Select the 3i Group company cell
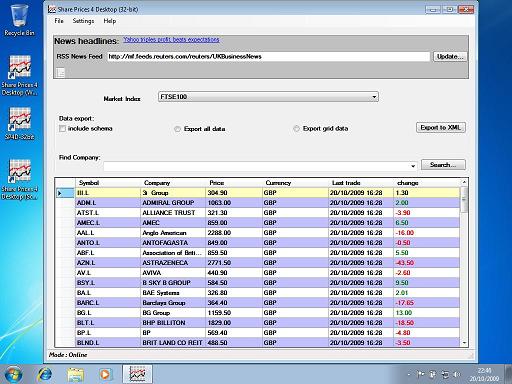 [173, 193]
